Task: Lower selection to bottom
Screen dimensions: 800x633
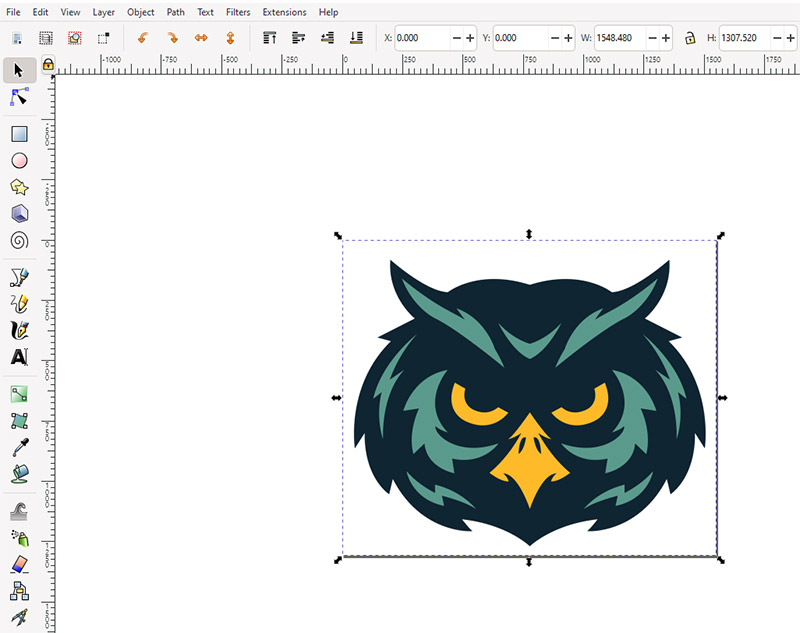Action: [x=356, y=38]
